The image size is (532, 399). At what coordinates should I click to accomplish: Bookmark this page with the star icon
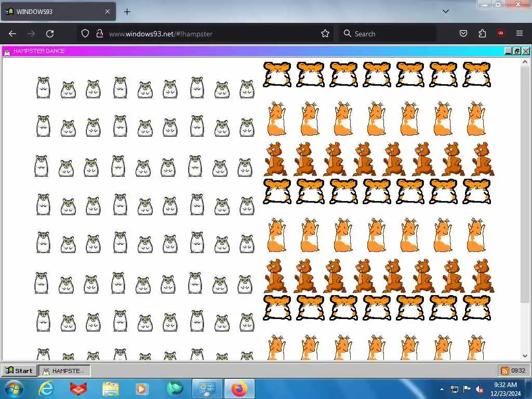(325, 33)
